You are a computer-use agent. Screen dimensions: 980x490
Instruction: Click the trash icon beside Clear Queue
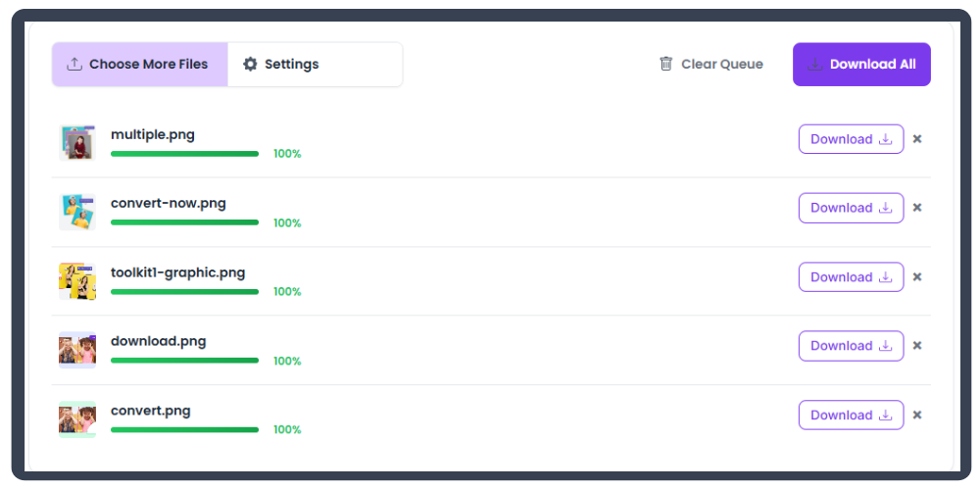666,64
